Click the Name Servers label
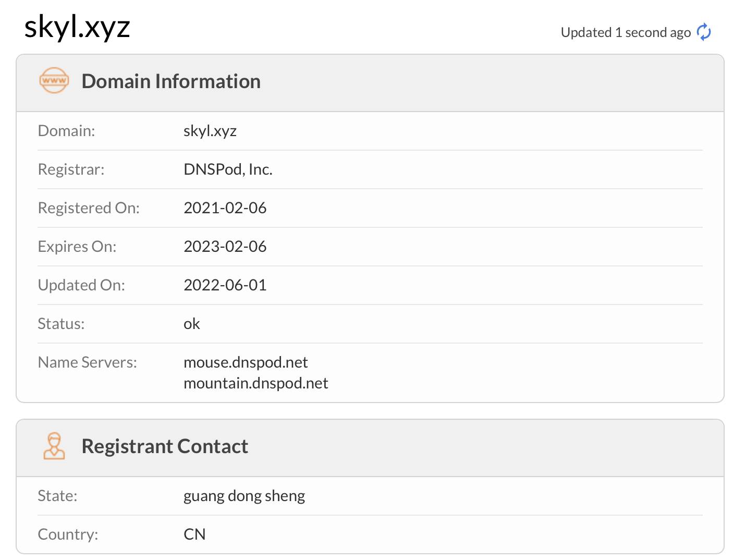 88,362
